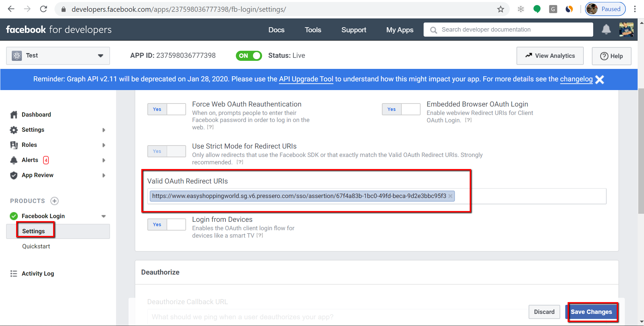Expand the Alerts sidebar submenu arrow

click(104, 160)
